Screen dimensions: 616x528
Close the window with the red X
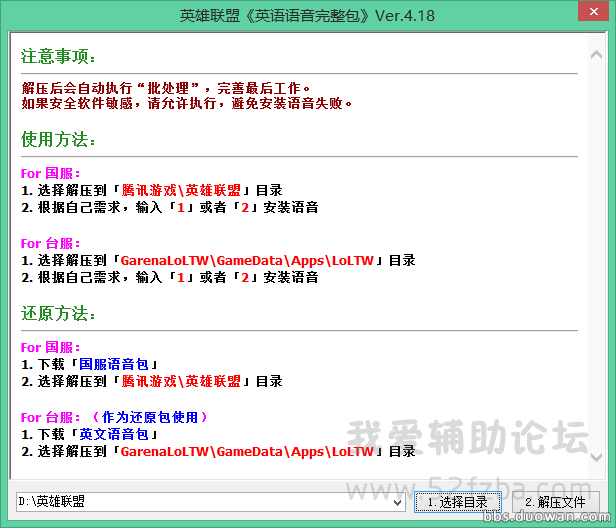click(x=594, y=11)
